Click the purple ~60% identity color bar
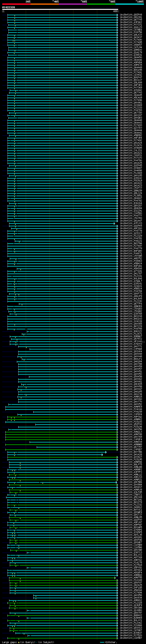 [73, 4]
